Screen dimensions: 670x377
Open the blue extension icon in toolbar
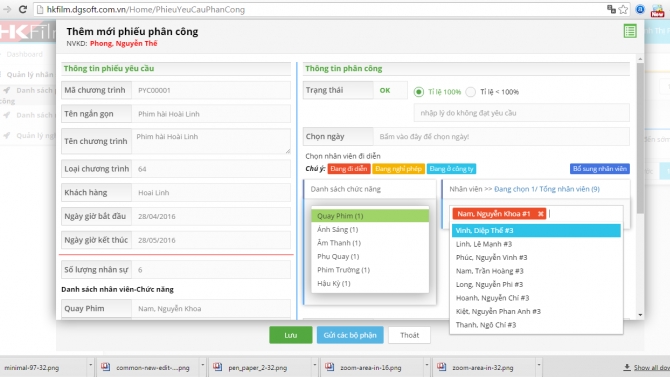(640, 9)
